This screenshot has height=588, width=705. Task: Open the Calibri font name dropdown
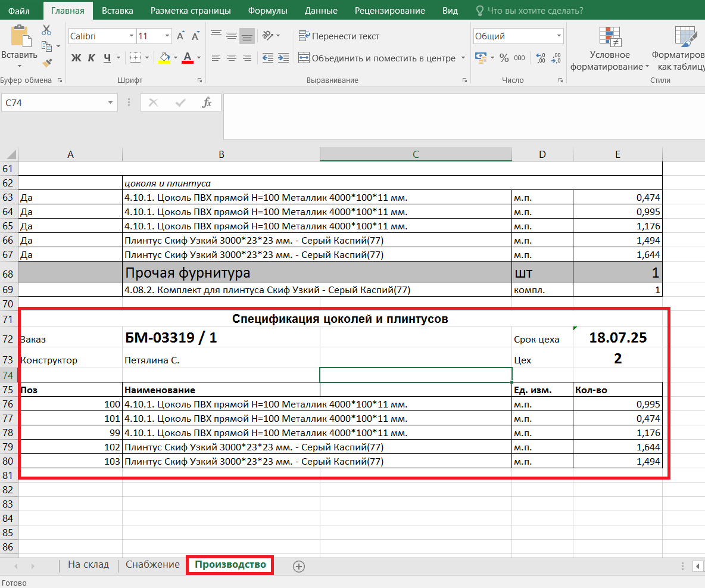pyautogui.click(x=132, y=36)
